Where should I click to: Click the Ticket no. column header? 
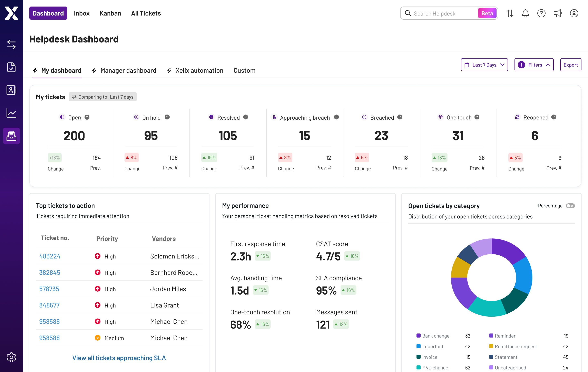55,238
